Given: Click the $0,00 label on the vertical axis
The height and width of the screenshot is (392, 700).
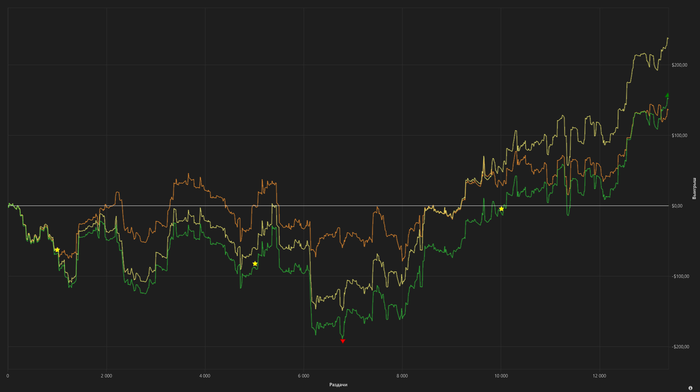Looking at the screenshot, I should [677, 206].
